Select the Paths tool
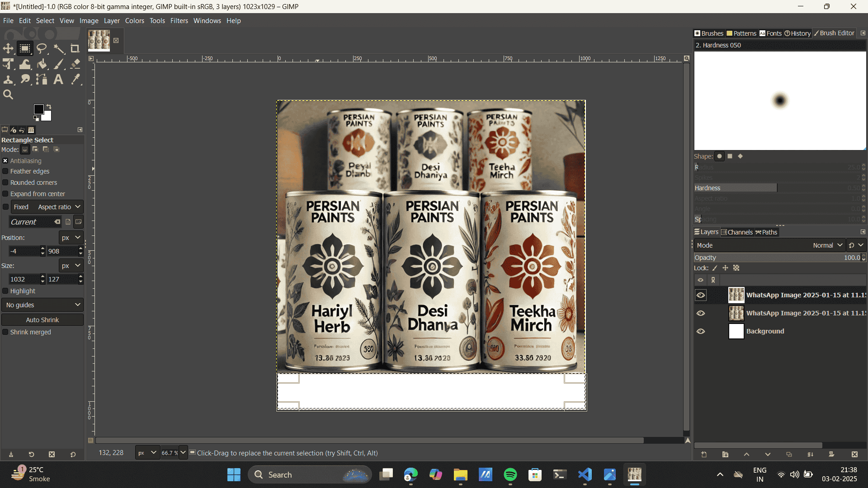868x488 pixels. coord(42,80)
